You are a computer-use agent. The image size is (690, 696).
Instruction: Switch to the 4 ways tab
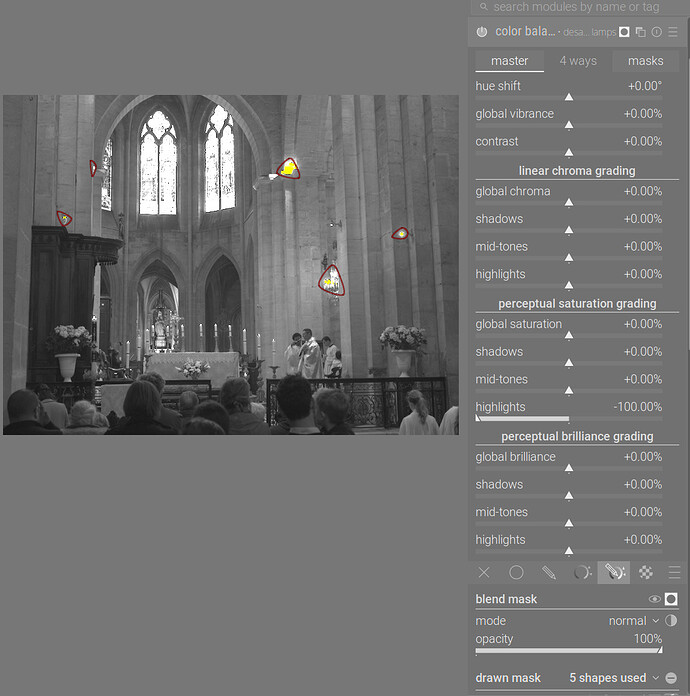pos(578,61)
